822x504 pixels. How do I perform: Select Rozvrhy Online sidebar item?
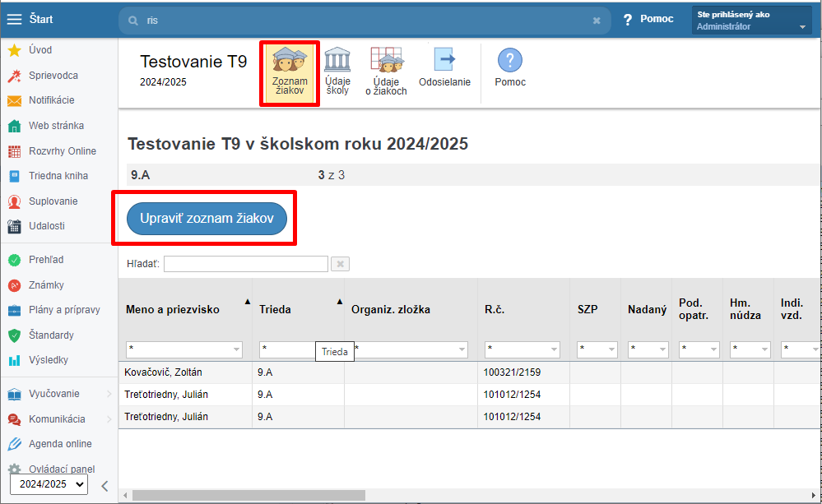click(62, 151)
